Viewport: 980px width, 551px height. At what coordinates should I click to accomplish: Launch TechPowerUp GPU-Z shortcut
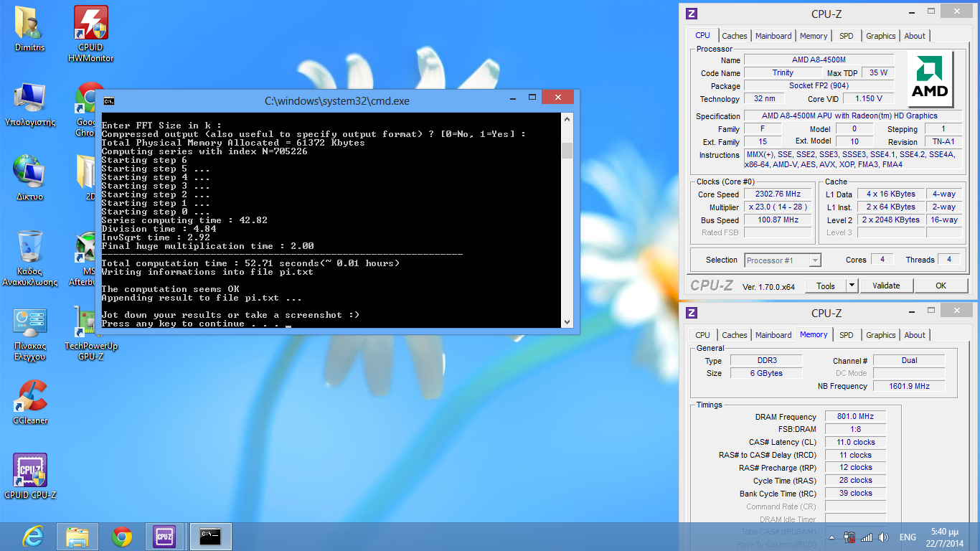(x=91, y=334)
